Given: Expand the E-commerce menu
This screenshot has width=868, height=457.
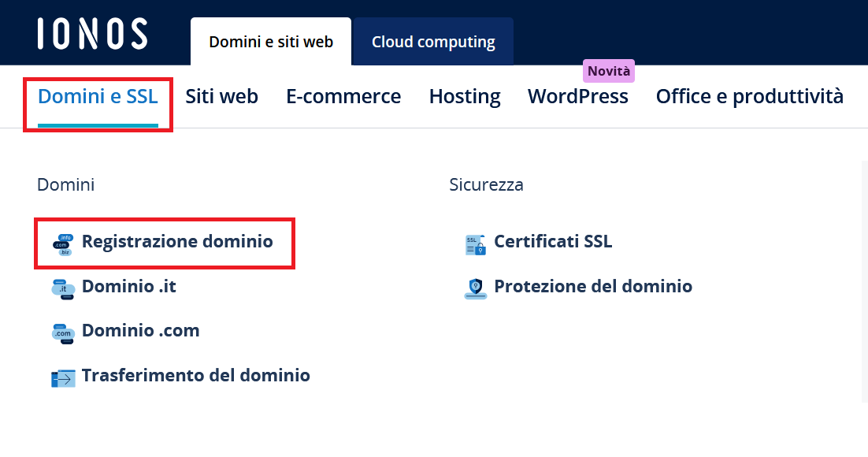Looking at the screenshot, I should click(x=343, y=97).
